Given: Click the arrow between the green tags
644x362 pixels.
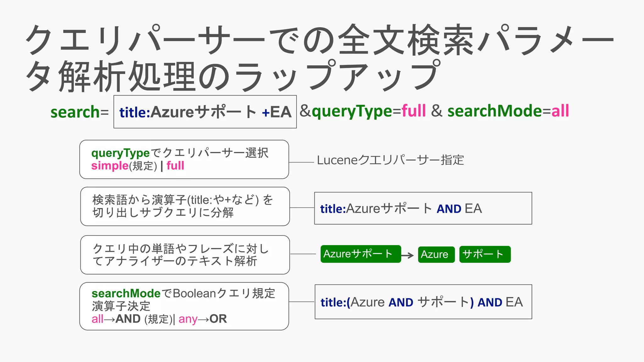Looking at the screenshot, I should 408,255.
